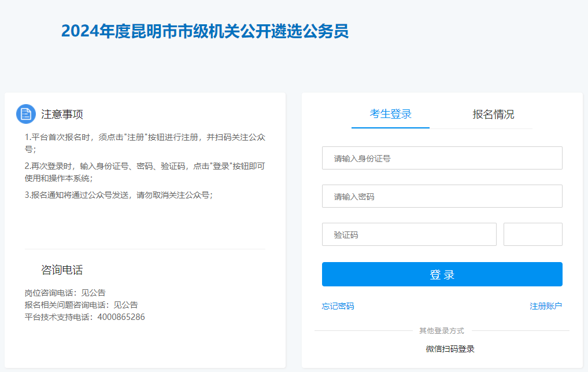Click the blue document icon beside 注意事项
Screen dimensions: 588x372
pyautogui.click(x=26, y=114)
